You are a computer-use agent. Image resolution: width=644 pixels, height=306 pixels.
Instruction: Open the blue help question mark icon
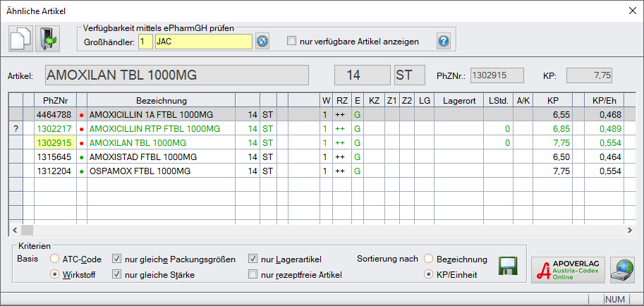point(443,41)
